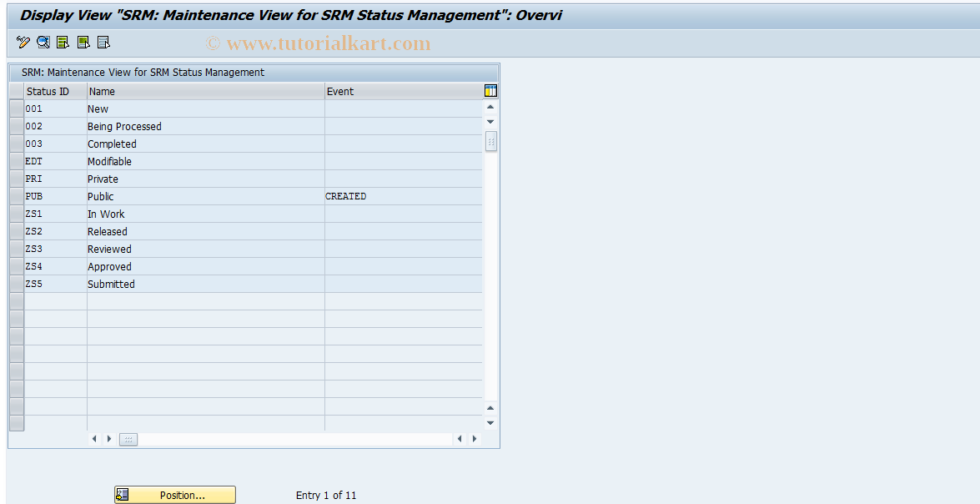Select row selector for status 001
Screen dimensions: 980x504
coord(17,108)
